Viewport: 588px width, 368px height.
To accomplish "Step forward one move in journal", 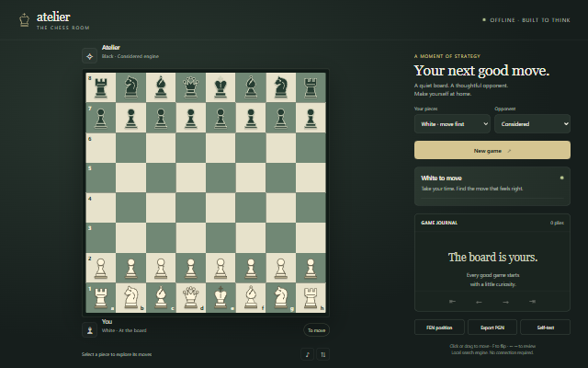I will 505,301.
